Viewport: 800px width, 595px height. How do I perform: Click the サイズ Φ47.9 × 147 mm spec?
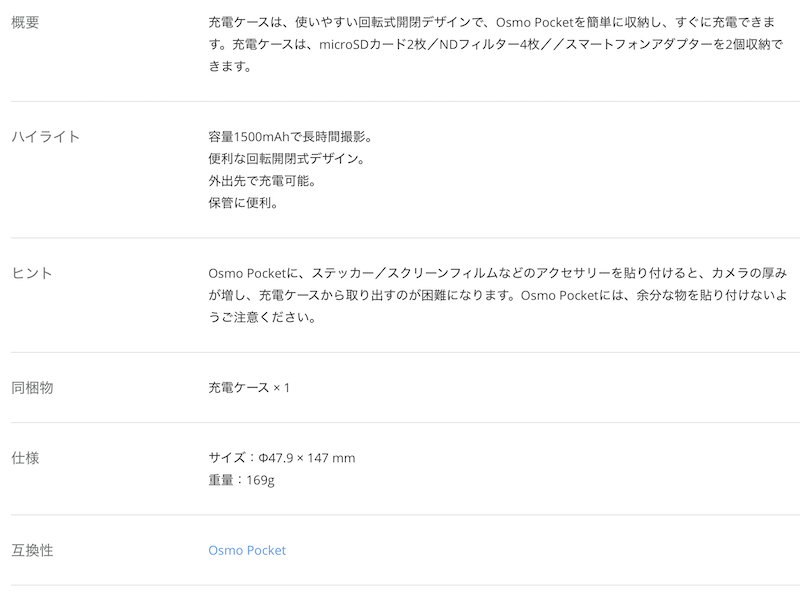282,458
